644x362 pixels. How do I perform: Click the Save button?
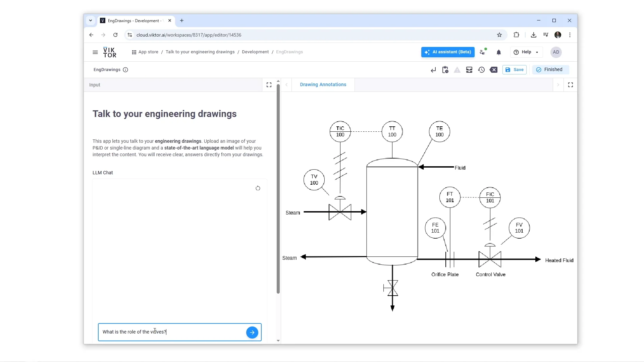click(x=515, y=70)
